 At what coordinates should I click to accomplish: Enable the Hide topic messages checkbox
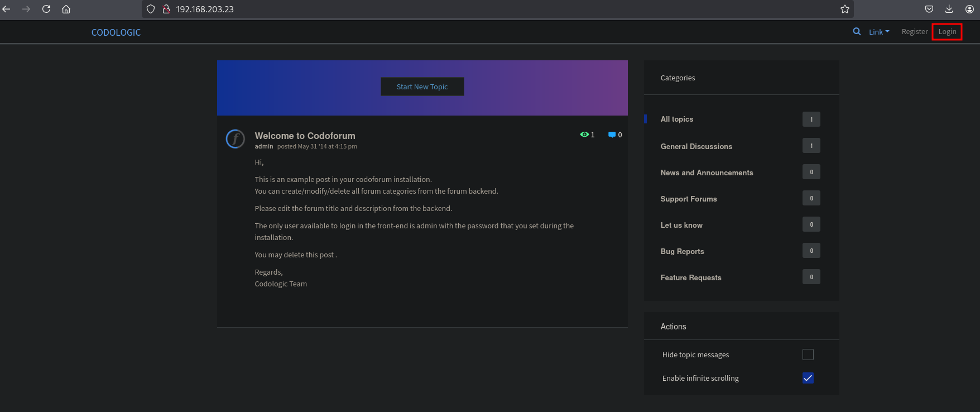pyautogui.click(x=808, y=354)
